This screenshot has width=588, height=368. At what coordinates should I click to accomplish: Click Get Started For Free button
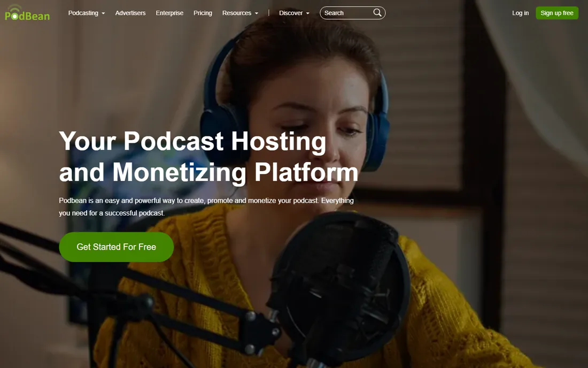coord(116,247)
